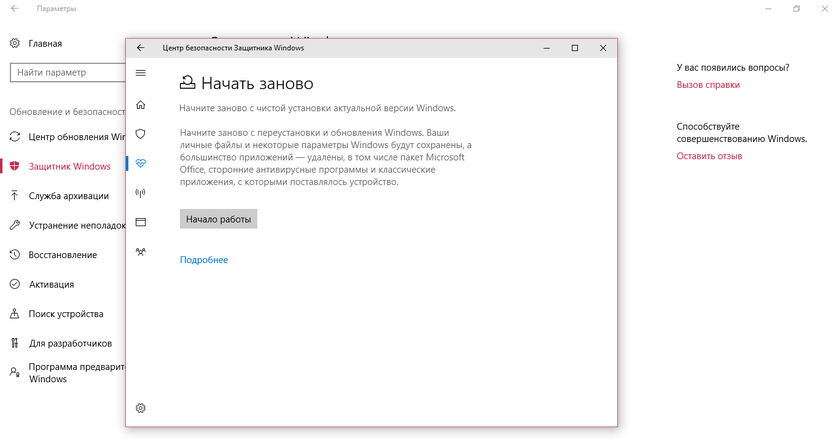Open the hamburger navigation menu in Defender
The width and height of the screenshot is (839, 440).
point(141,73)
